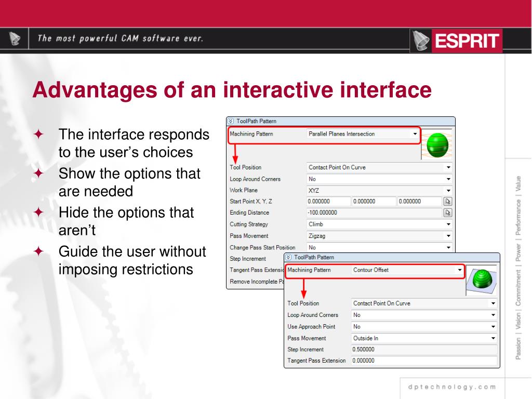Click the green dome Contour Offset preview thumbnail
This screenshot has width=532, height=399.
click(x=482, y=280)
